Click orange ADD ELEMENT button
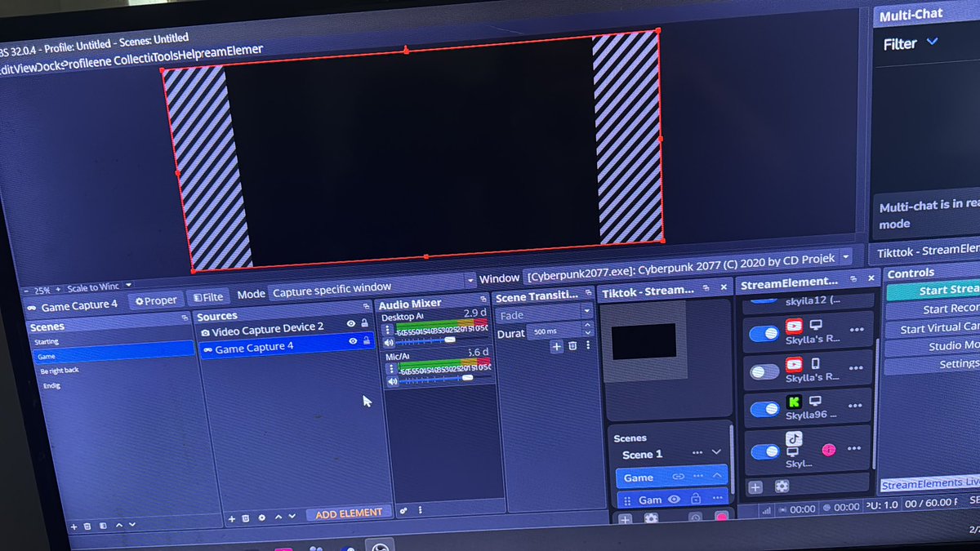The height and width of the screenshot is (551, 980). 349,513
